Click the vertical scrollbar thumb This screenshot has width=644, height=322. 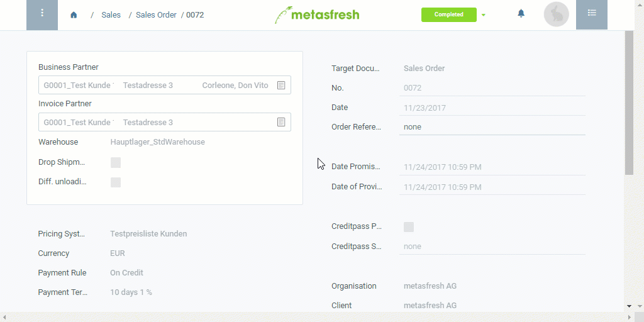click(x=629, y=103)
